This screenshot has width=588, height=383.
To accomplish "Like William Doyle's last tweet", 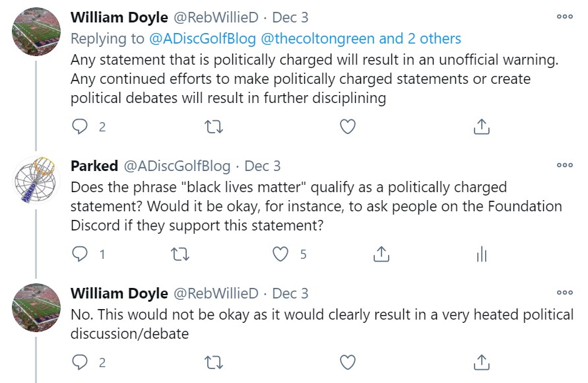I will pos(348,361).
